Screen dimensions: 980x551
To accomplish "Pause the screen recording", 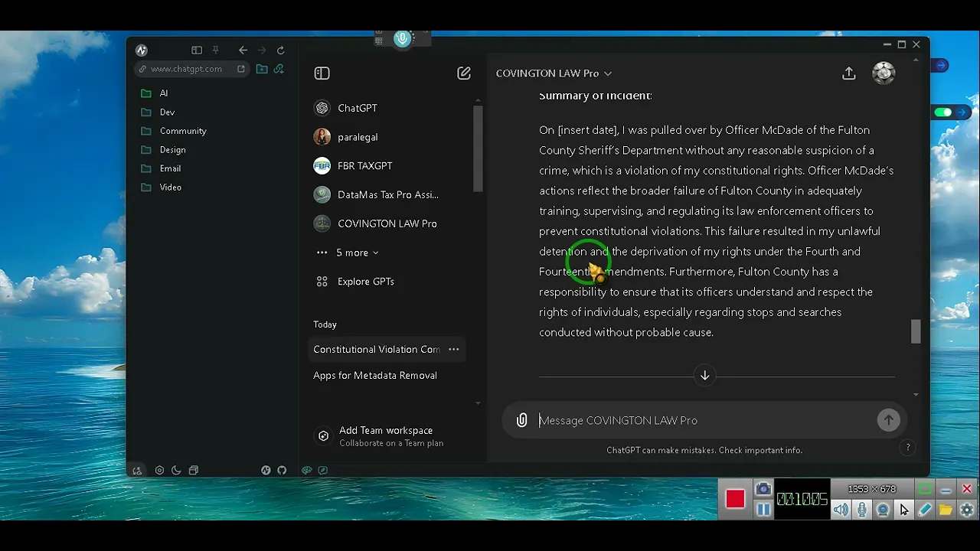I will pos(763,510).
